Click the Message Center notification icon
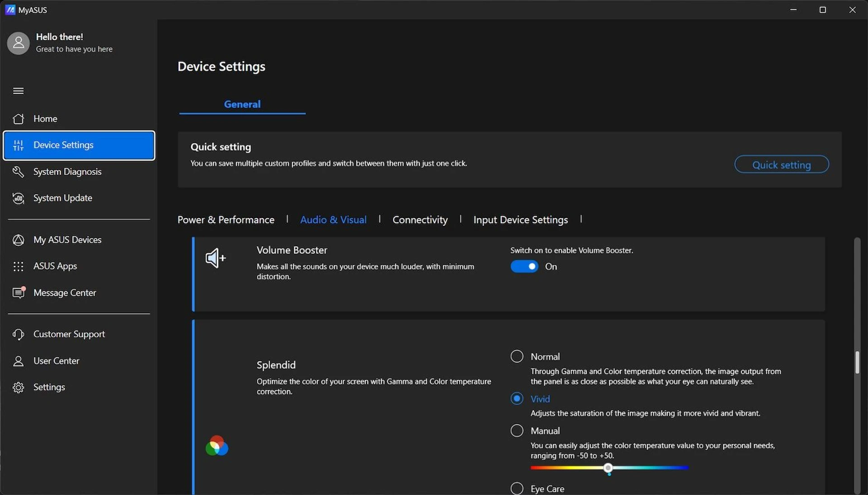Screen dimensions: 868x495 19,292
